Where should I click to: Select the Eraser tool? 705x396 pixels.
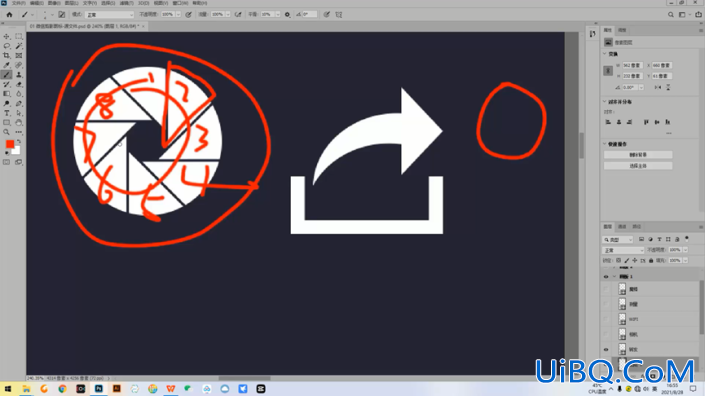point(18,85)
